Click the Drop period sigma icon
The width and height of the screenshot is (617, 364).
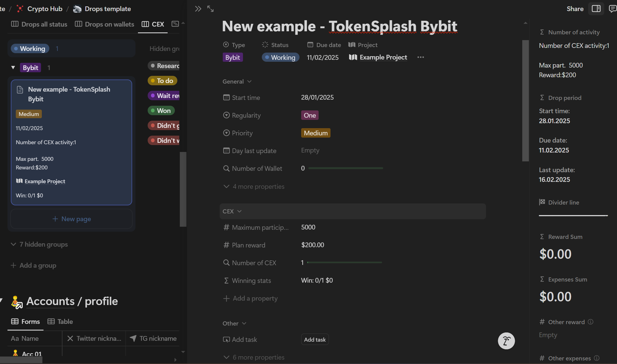[x=542, y=98]
